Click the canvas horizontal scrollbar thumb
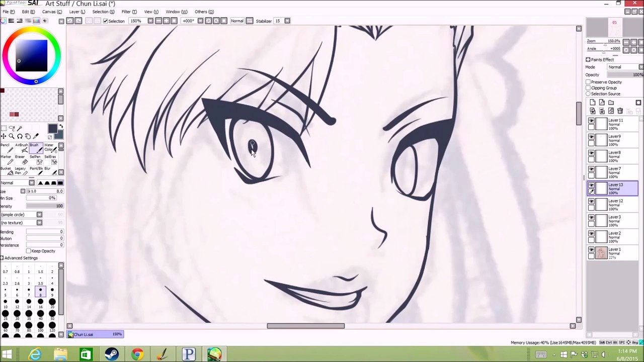Image resolution: width=644 pixels, height=362 pixels. click(x=306, y=326)
